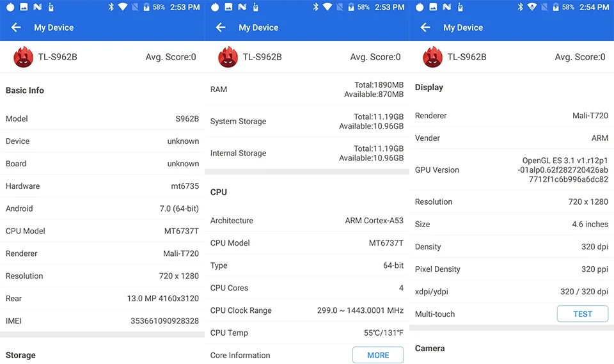Start the Multi-touch TEST
614x364 pixels.
pos(583,314)
